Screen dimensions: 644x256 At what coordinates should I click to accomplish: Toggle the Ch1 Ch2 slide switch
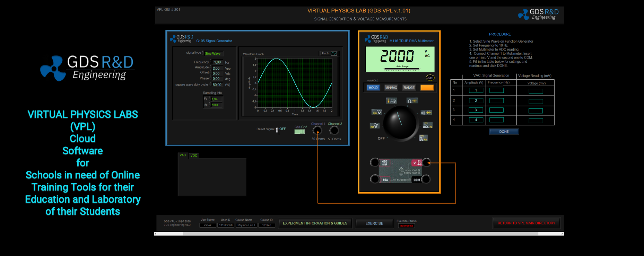click(300, 132)
